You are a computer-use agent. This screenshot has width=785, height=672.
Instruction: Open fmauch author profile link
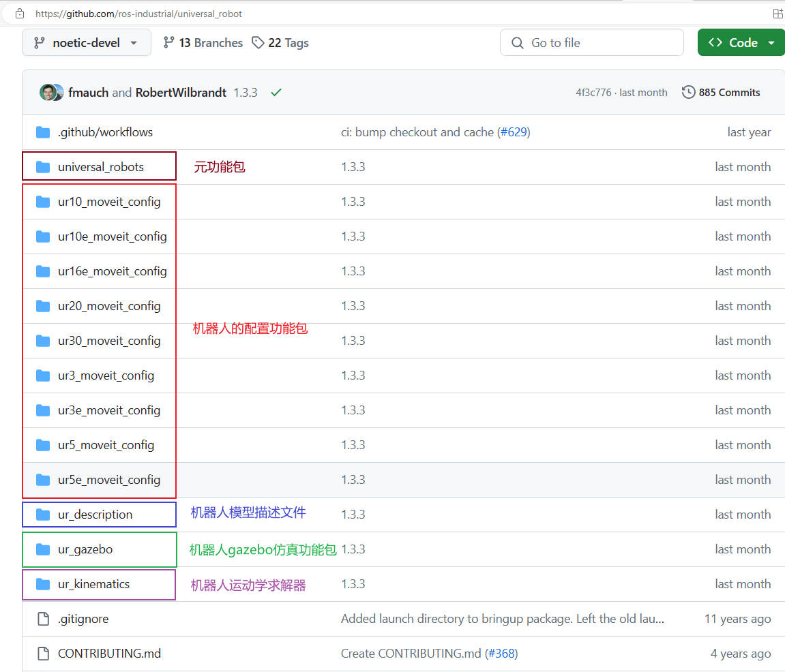(88, 93)
